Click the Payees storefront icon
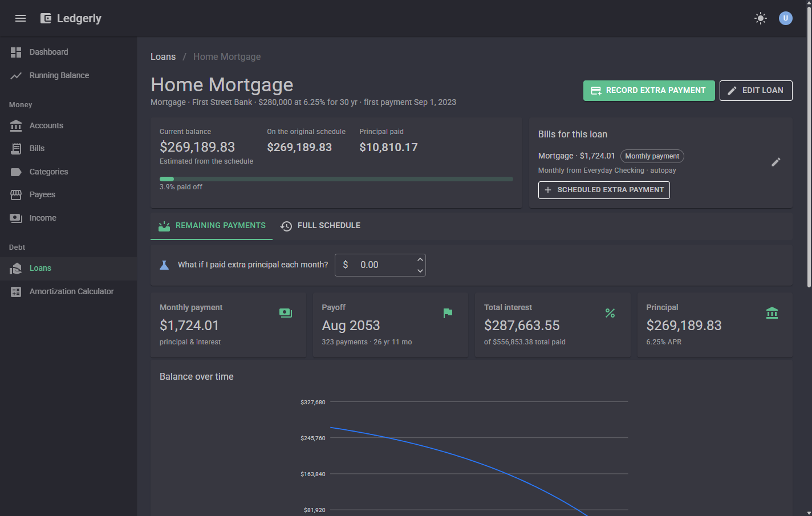The height and width of the screenshot is (516, 812). tap(16, 195)
